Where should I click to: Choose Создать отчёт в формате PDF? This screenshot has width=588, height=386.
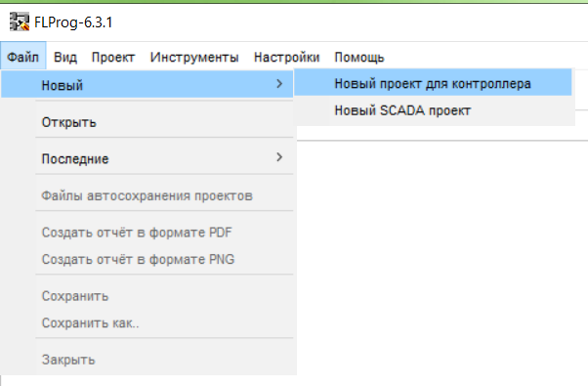click(x=147, y=233)
